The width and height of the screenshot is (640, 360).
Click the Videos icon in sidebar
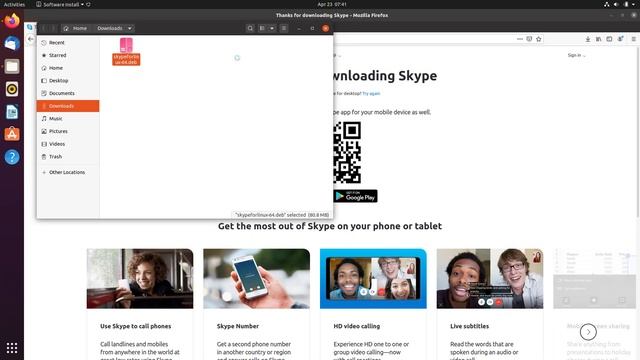[44, 144]
